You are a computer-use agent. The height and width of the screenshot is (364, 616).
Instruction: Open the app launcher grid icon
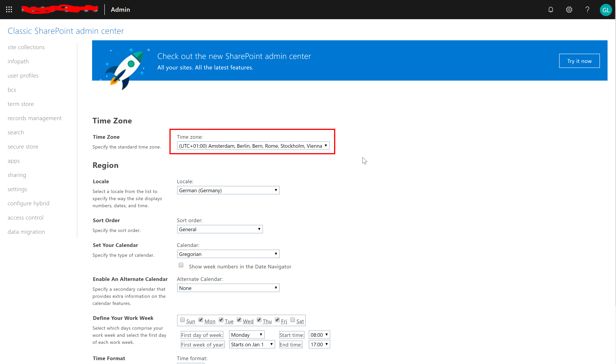[9, 10]
